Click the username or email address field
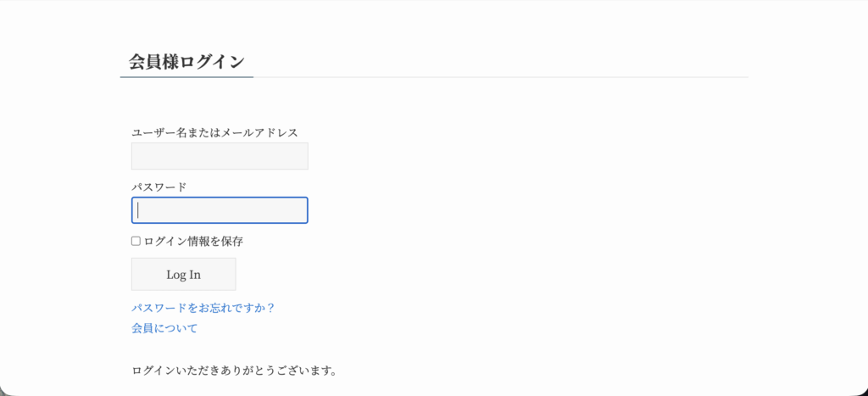 [220, 156]
